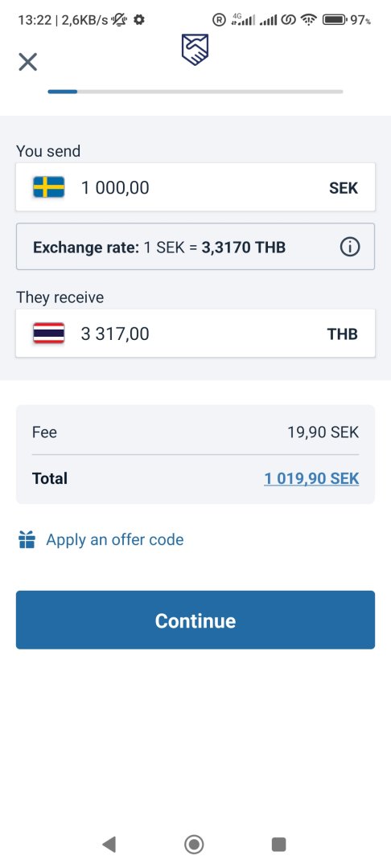Tap the progress bar at top
Viewport: 391px width, 868px height.
point(195,92)
